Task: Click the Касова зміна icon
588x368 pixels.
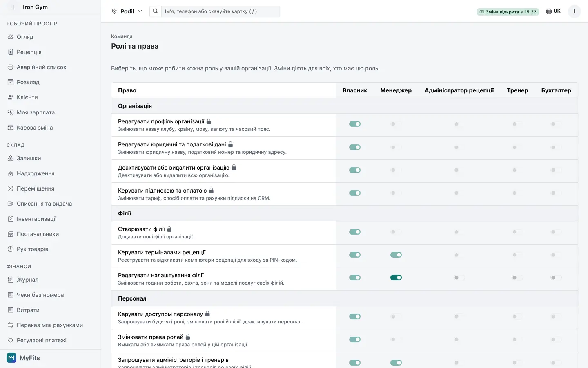Action: point(11,128)
